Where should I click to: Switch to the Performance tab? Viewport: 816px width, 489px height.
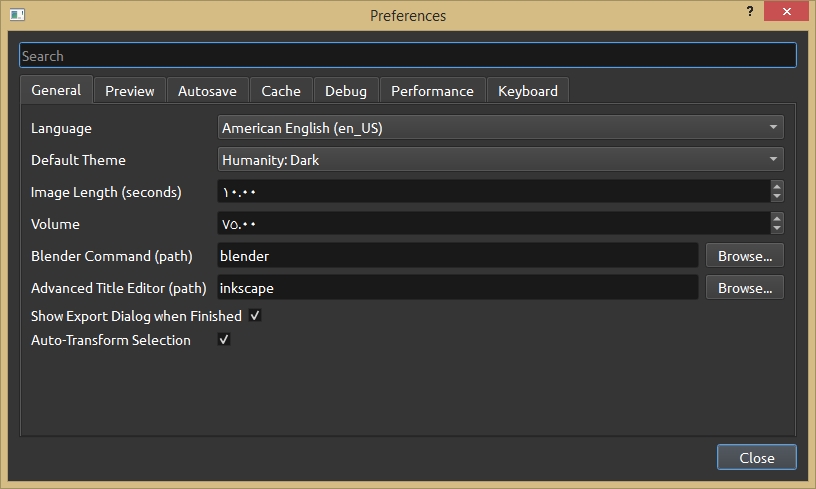(432, 91)
